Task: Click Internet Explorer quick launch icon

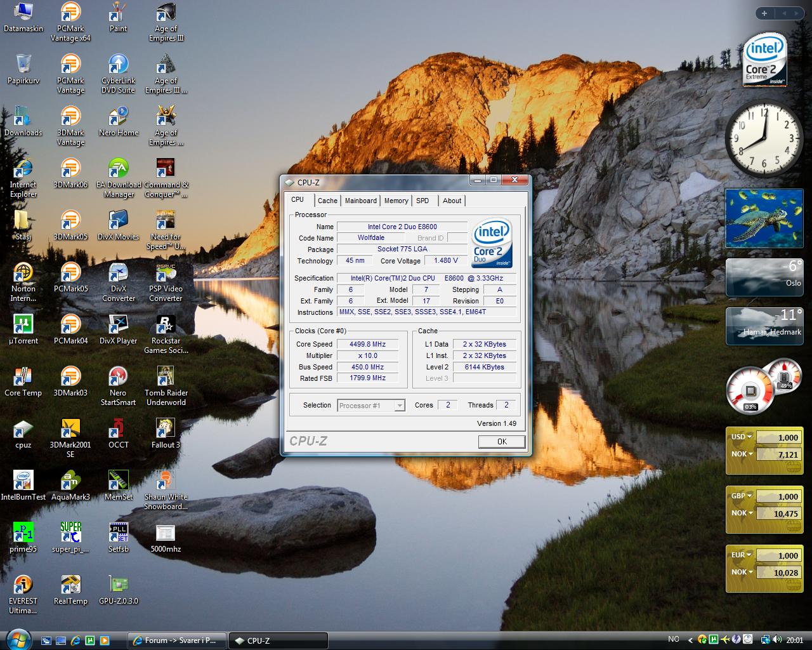Action: coord(75,640)
